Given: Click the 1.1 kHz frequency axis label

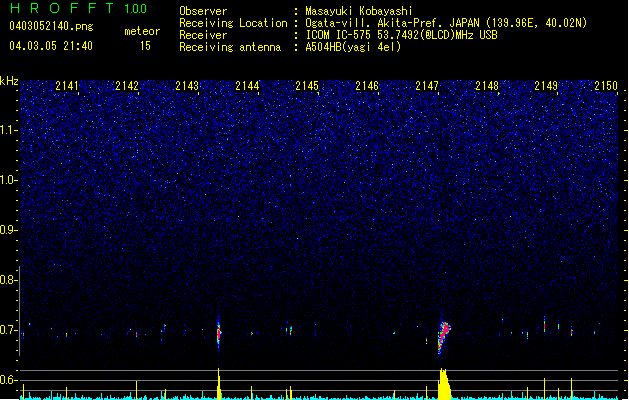Looking at the screenshot, I should 8,130.
